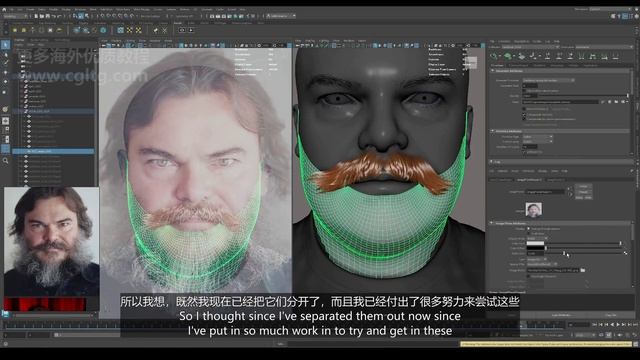640x360 pixels.
Task: Select the arrow Select tool in toolbox
Action: [5, 44]
